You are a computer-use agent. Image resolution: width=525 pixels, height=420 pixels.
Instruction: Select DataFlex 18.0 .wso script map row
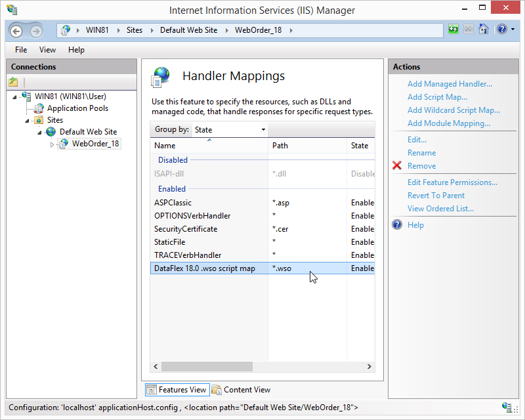coord(262,268)
